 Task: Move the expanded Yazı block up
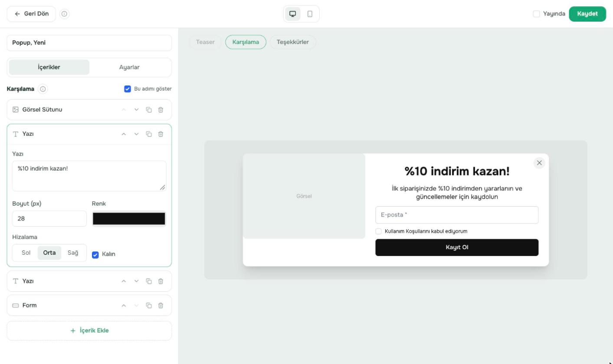124,134
